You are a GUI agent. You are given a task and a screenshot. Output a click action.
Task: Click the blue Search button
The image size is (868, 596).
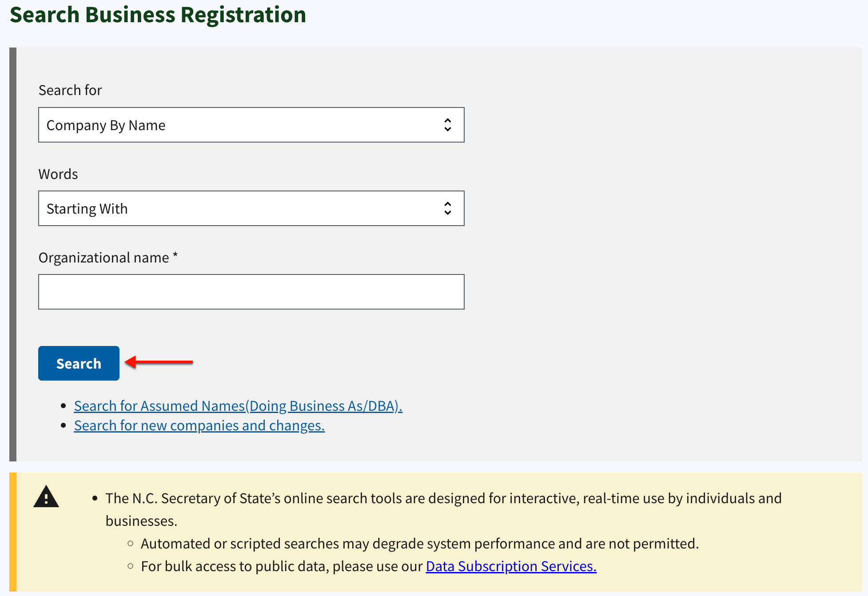[x=79, y=363]
